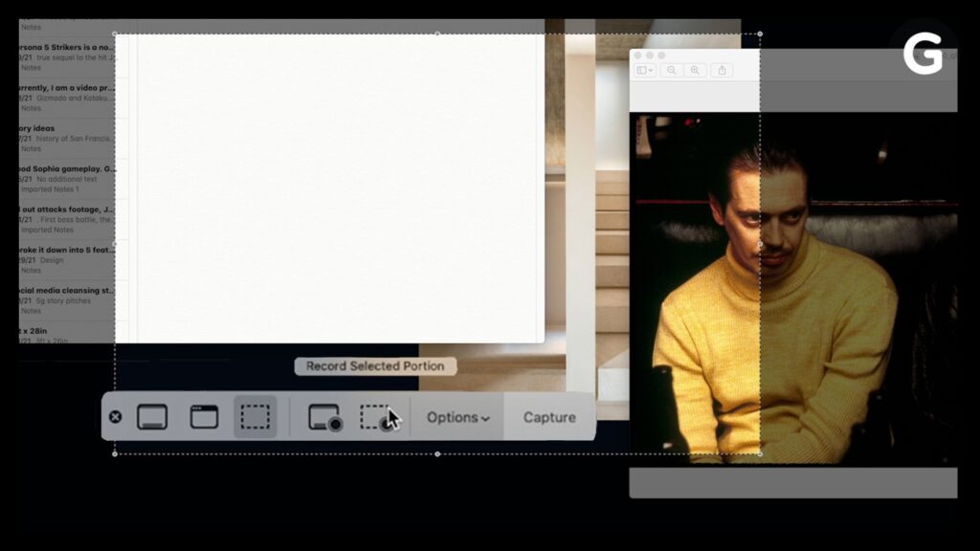Image resolution: width=980 pixels, height=551 pixels.
Task: Open the Options dropdown menu
Action: click(x=457, y=417)
